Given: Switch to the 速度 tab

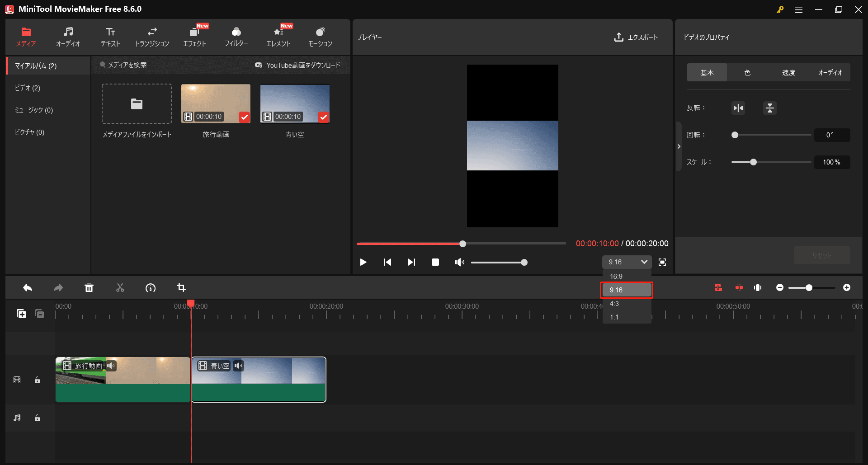Looking at the screenshot, I should coord(788,72).
